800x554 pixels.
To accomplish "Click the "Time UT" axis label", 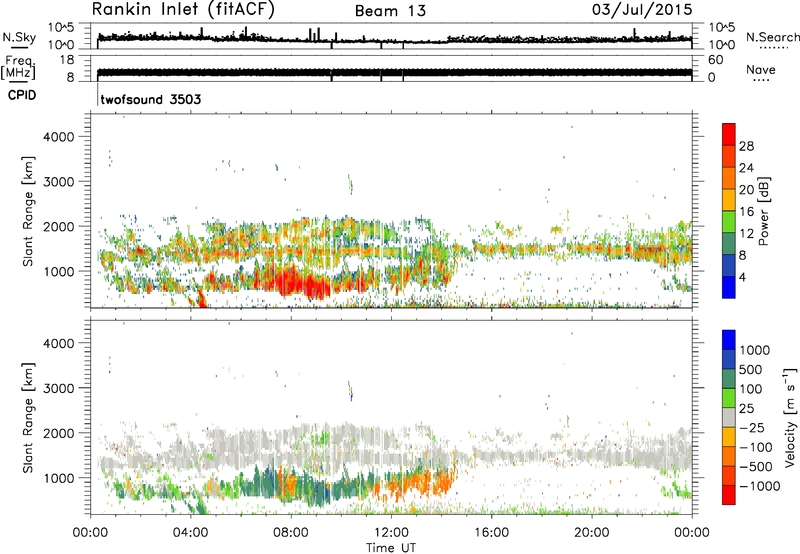I will tap(391, 548).
